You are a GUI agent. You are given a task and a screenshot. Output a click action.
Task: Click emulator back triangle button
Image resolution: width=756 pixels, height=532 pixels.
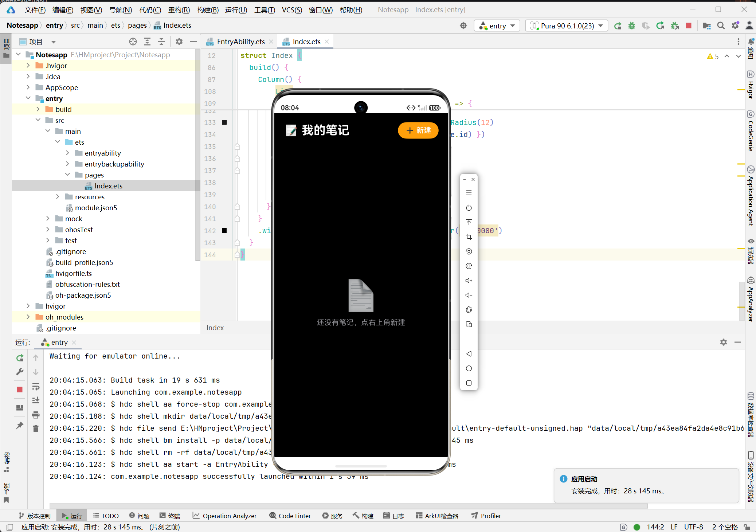pos(469,354)
